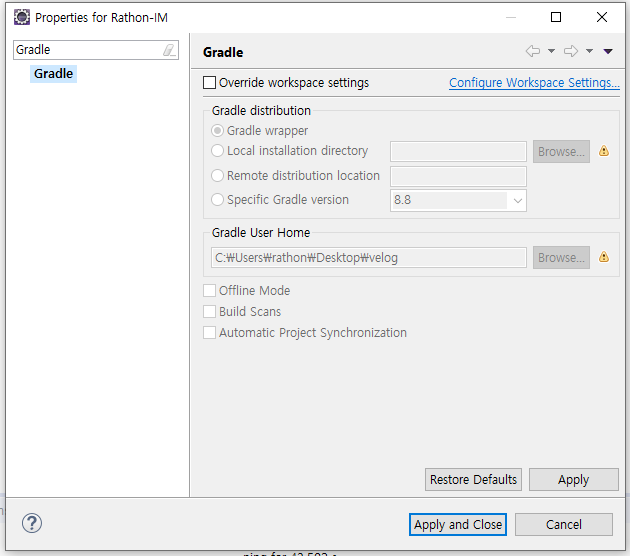Close the Properties for Rathon-IM dialog

tap(601, 17)
